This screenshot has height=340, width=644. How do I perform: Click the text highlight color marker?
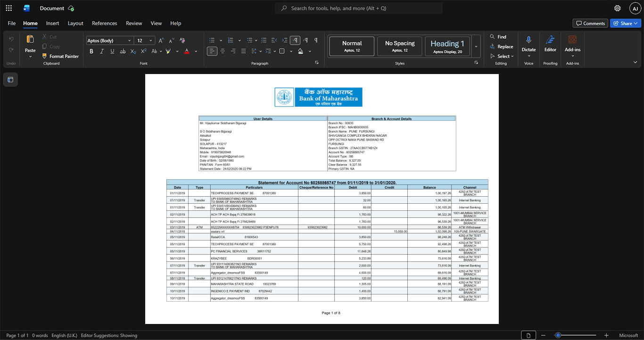pos(168,51)
